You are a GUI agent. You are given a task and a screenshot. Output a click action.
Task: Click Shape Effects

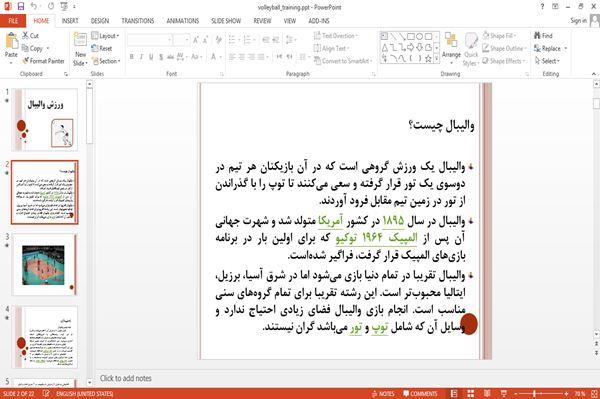[504, 61]
